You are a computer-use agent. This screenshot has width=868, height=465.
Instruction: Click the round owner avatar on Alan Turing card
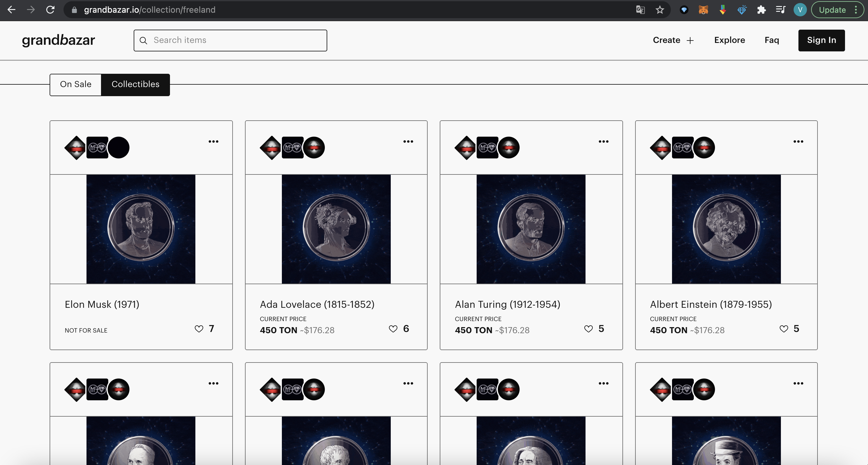[508, 148]
